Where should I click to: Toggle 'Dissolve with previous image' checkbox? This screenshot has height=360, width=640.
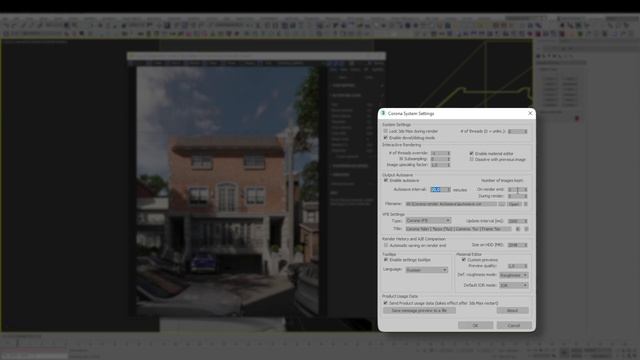tap(471, 159)
